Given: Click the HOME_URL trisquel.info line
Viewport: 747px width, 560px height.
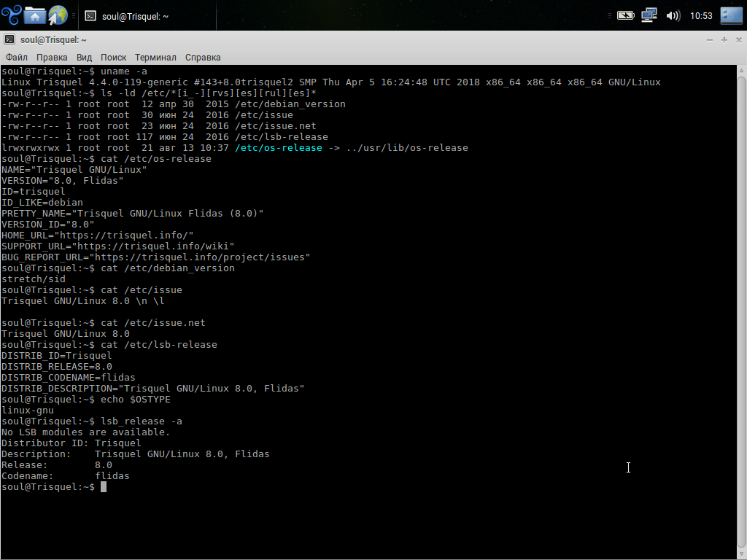Looking at the screenshot, I should pyautogui.click(x=97, y=236).
